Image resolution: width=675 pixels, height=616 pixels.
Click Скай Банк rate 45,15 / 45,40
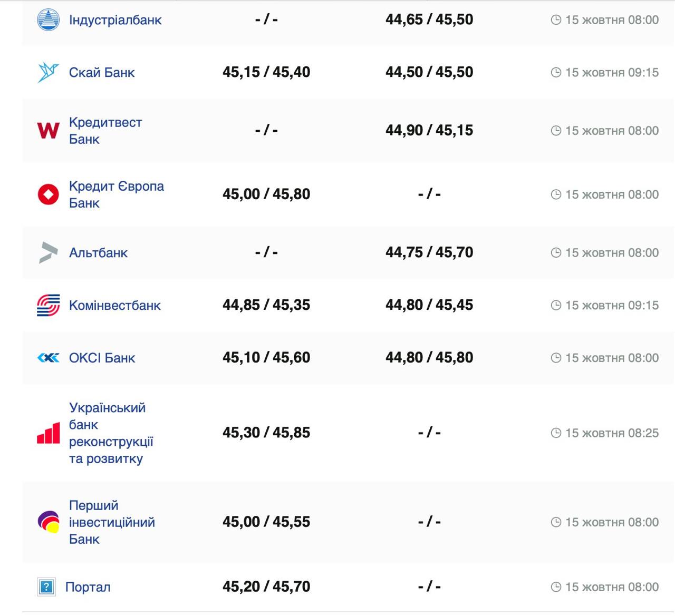point(266,72)
